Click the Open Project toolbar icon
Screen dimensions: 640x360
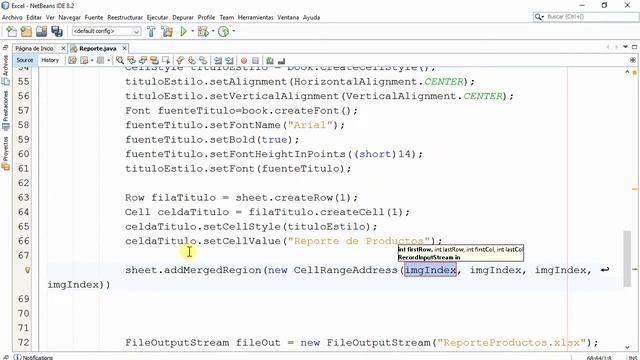pos(41,31)
